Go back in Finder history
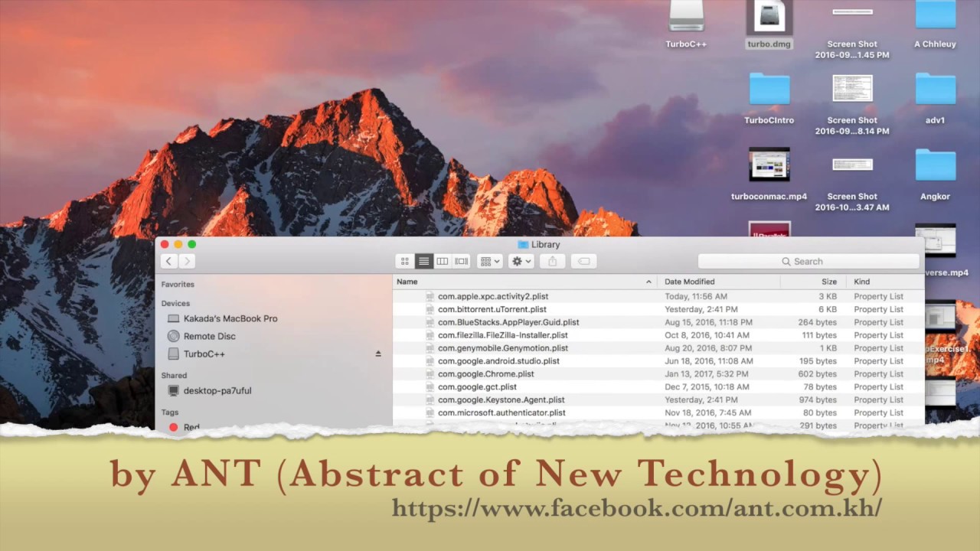This screenshot has width=980, height=551. click(168, 261)
